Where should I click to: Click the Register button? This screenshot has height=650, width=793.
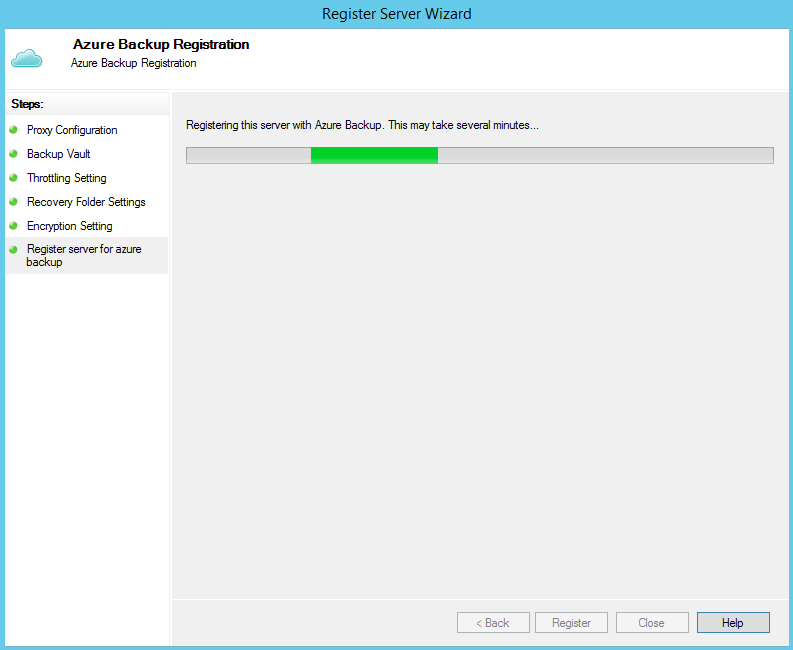(571, 623)
